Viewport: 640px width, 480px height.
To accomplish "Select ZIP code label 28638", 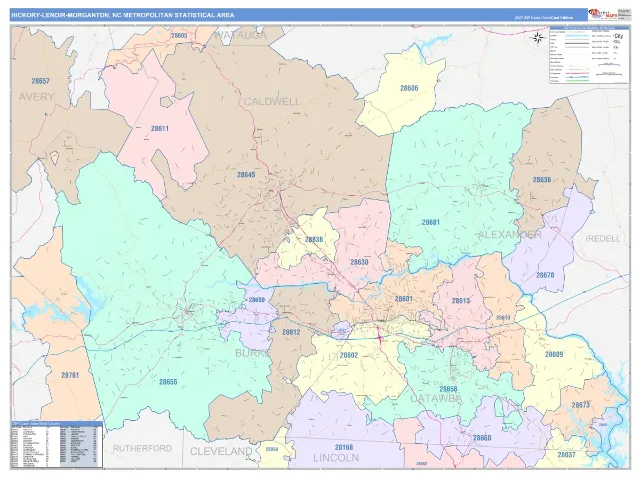I will (x=314, y=240).
